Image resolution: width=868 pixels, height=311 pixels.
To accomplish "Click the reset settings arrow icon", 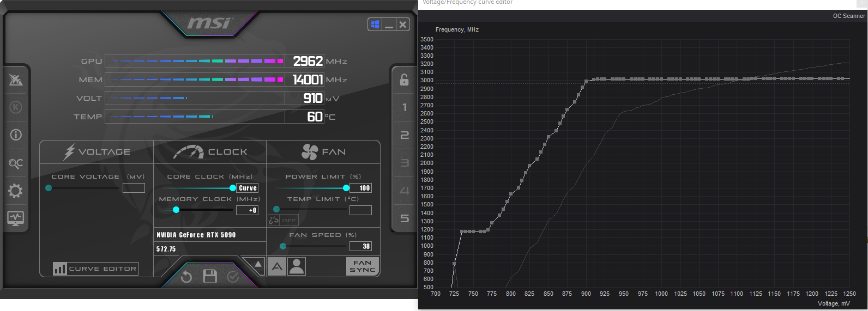I will click(186, 277).
